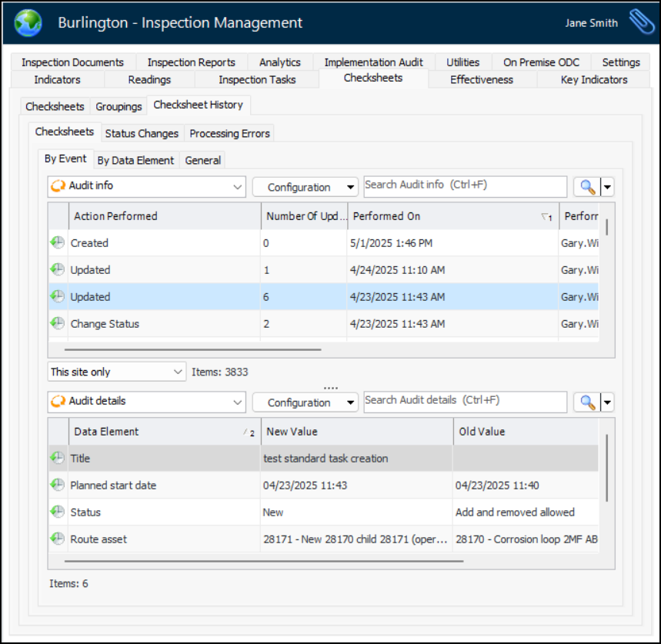Click the Audit info search magnifier icon
The width and height of the screenshot is (661, 644).
coord(587,186)
